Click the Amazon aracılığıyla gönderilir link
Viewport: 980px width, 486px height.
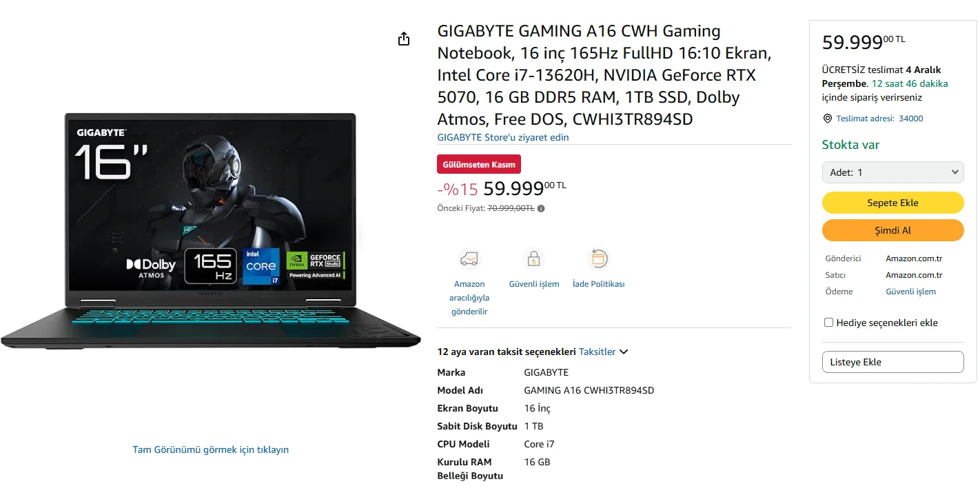[469, 298]
